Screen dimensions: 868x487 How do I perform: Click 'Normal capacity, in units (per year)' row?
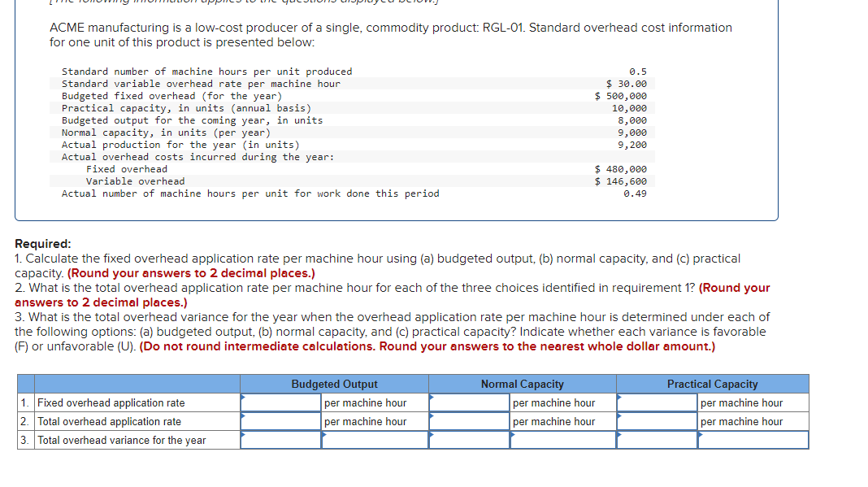[352, 133]
